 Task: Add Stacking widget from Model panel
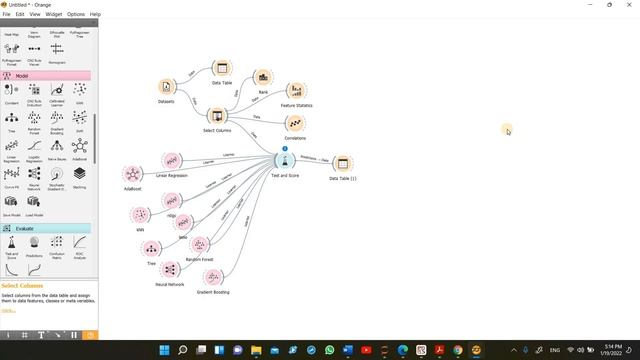click(x=80, y=178)
